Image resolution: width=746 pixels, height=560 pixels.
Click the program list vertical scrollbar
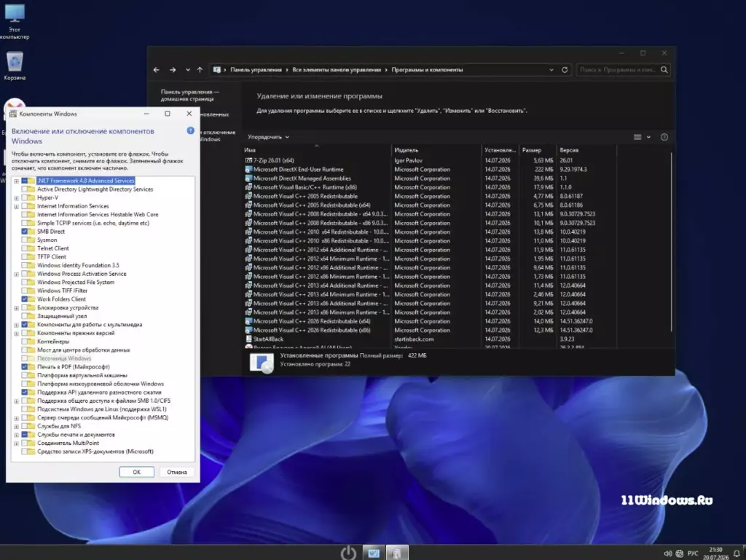pyautogui.click(x=671, y=242)
